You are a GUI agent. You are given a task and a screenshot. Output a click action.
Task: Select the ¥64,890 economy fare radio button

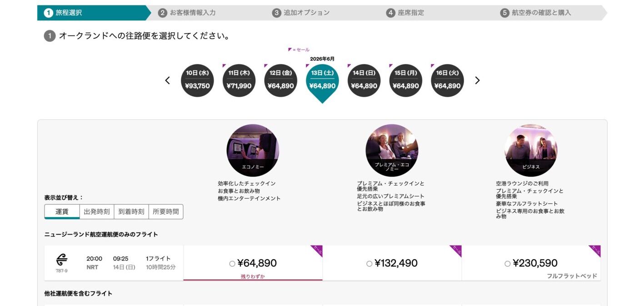[232, 264]
